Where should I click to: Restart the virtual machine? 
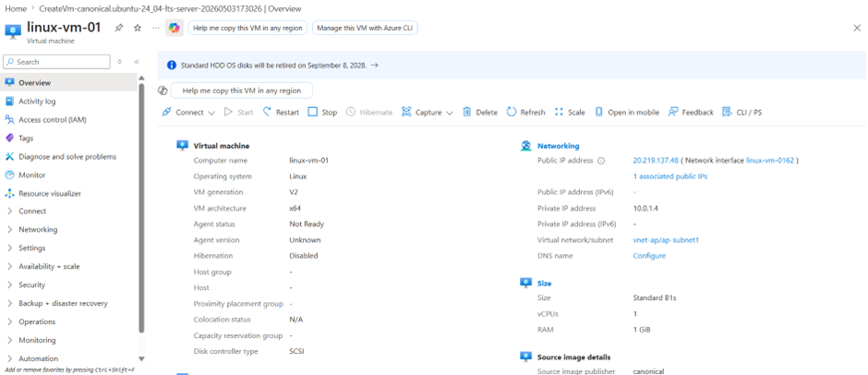(282, 113)
